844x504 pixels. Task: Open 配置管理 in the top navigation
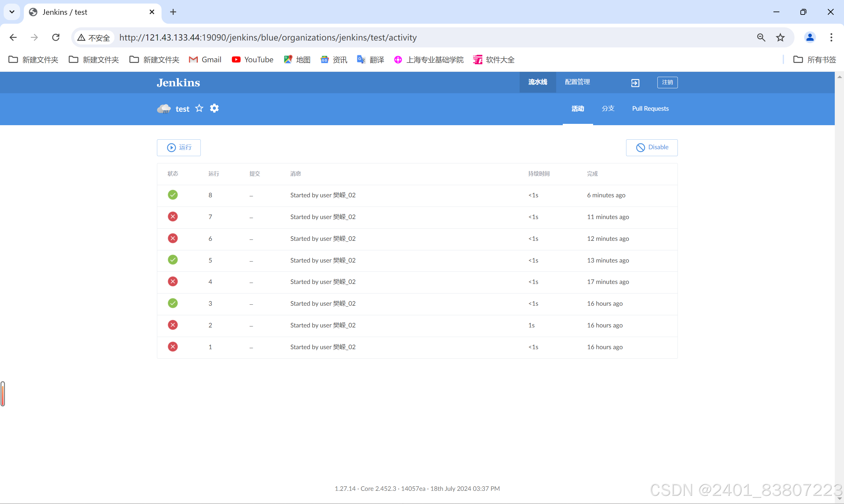click(577, 82)
